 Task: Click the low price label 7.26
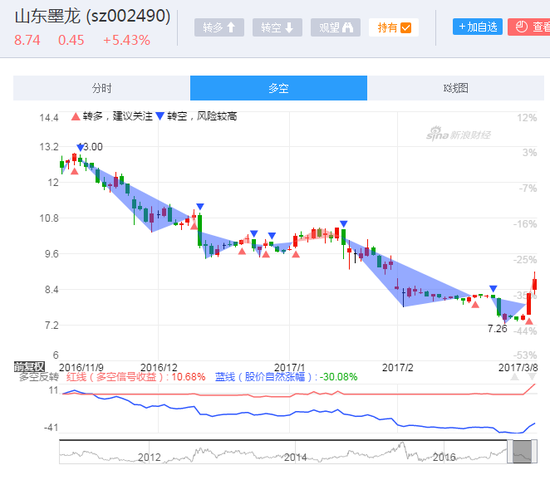click(497, 329)
